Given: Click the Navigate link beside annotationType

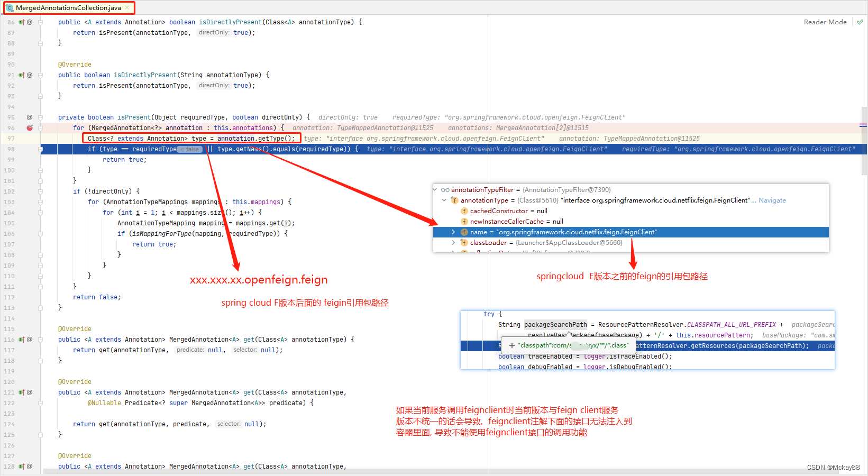Looking at the screenshot, I should [772, 200].
